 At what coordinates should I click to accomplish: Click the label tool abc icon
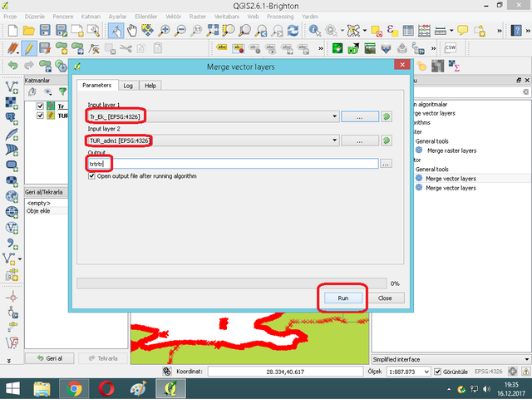pos(222,48)
